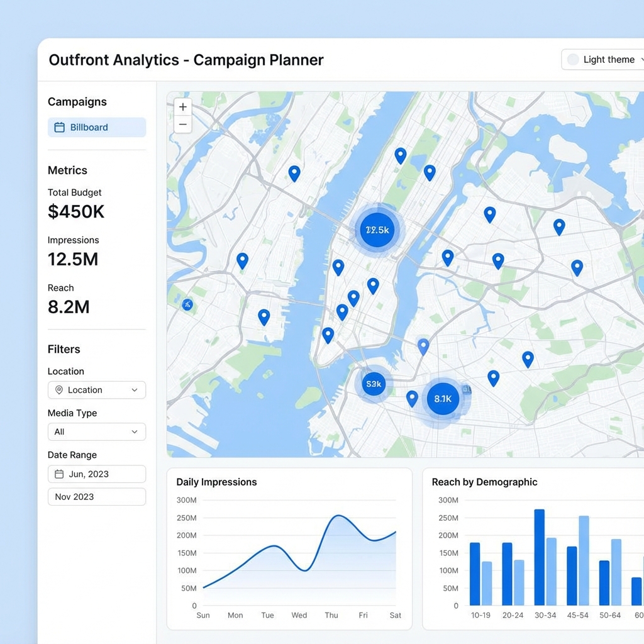Click the Outfront Analytics - Campaign Planner title
The image size is (644, 644).
tap(186, 60)
